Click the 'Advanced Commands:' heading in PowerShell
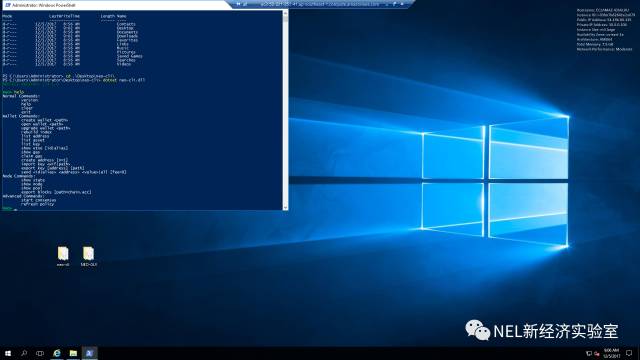This screenshot has height=360, width=640. click(x=23, y=196)
